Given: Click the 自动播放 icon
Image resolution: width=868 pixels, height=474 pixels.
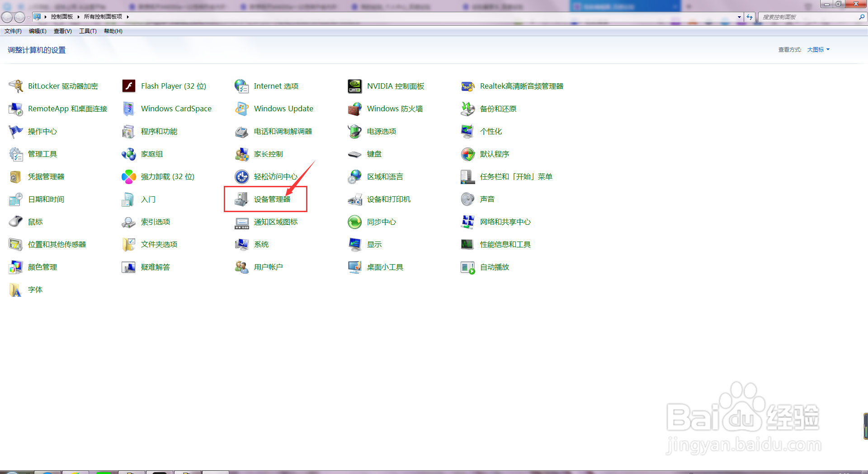Looking at the screenshot, I should (x=468, y=267).
